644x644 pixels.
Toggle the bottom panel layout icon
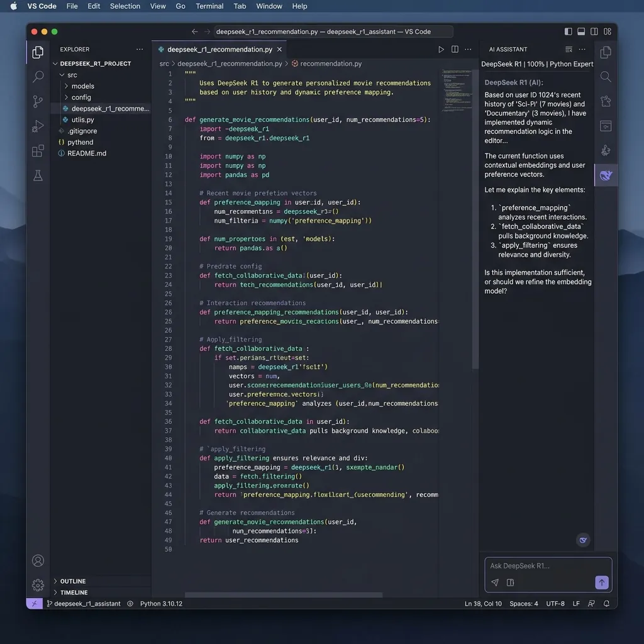(581, 31)
